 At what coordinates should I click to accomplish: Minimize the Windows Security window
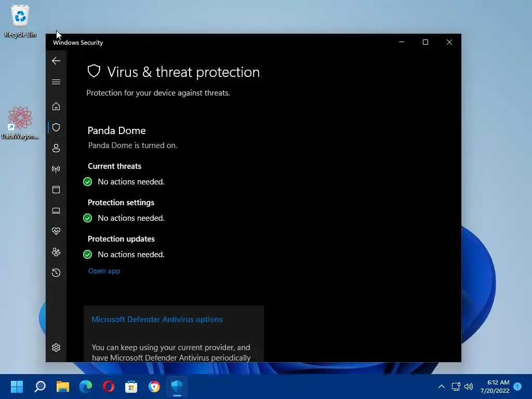(402, 42)
